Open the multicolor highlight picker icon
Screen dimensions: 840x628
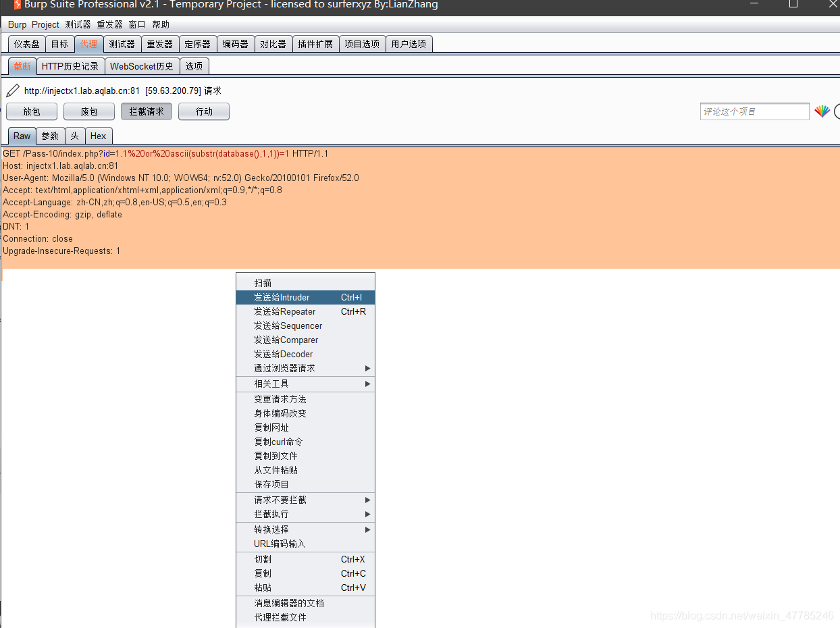[x=822, y=111]
